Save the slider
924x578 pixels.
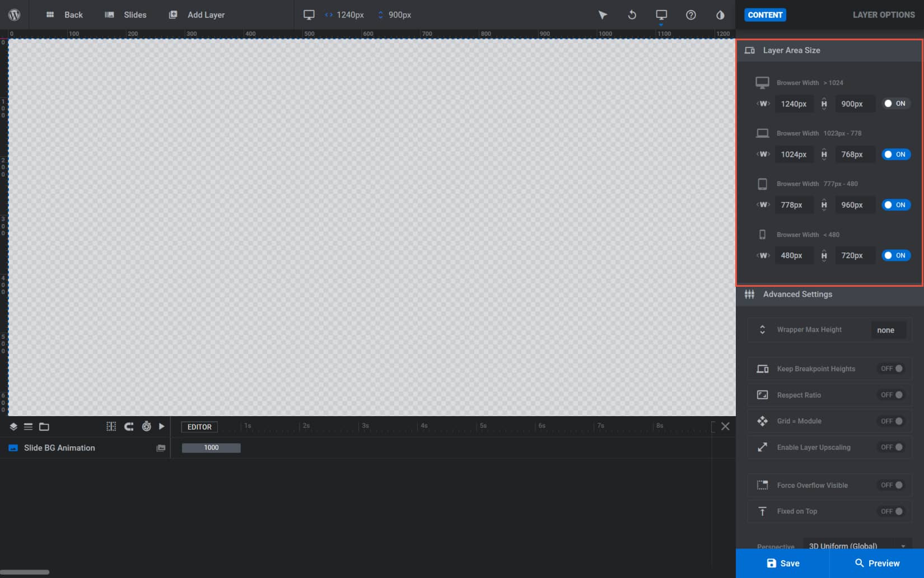click(x=782, y=563)
